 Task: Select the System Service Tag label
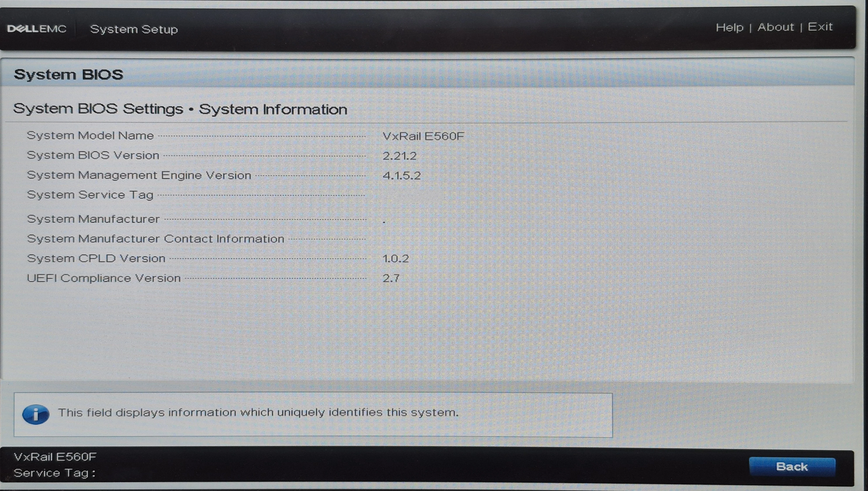tap(90, 195)
